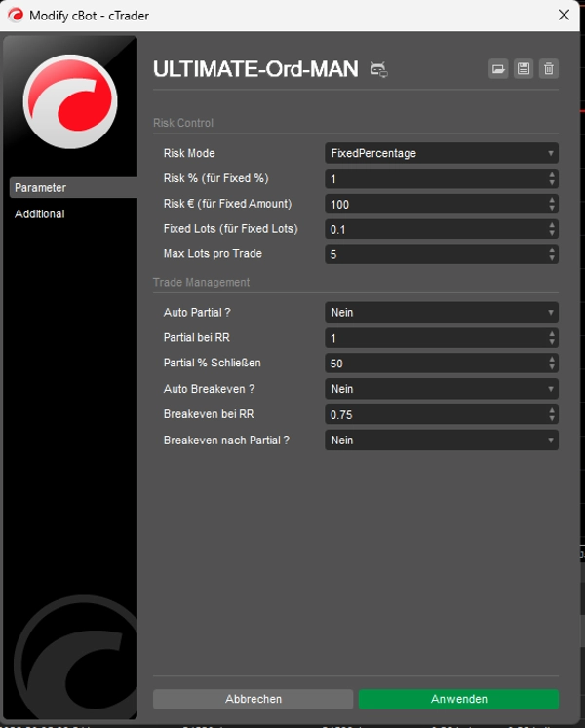The height and width of the screenshot is (728, 585).
Task: Click the load parameters folder icon
Action: point(498,68)
